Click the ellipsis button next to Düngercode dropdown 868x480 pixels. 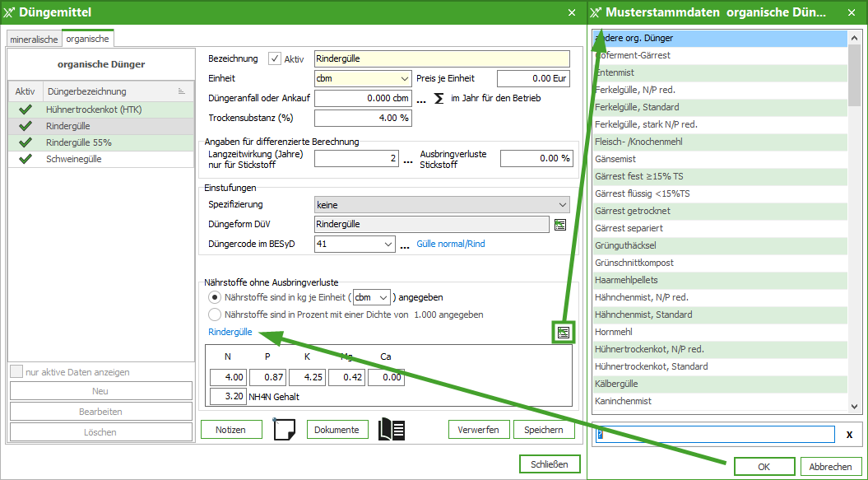click(x=405, y=245)
